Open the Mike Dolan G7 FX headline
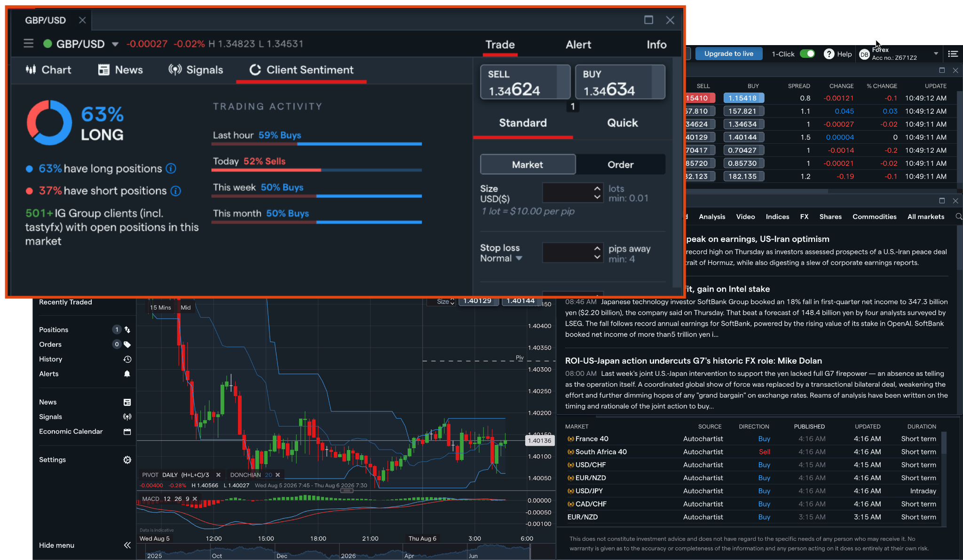963x560 pixels. click(x=693, y=361)
